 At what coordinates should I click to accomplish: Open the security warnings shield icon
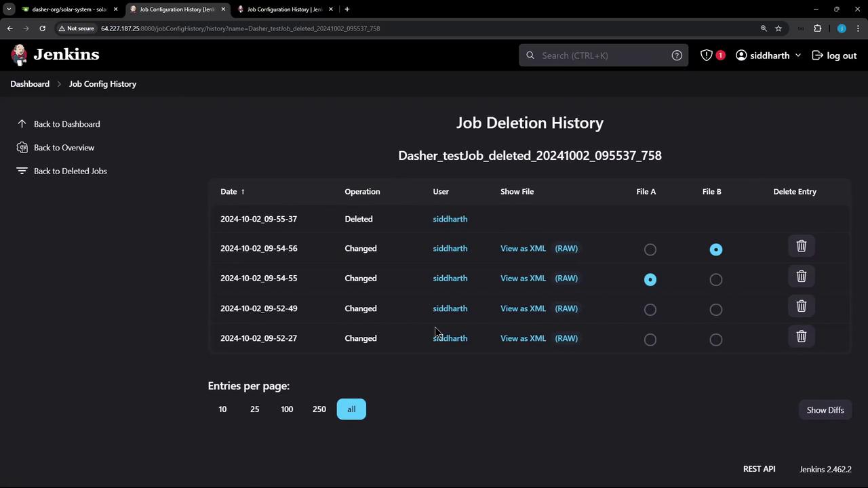(707, 56)
